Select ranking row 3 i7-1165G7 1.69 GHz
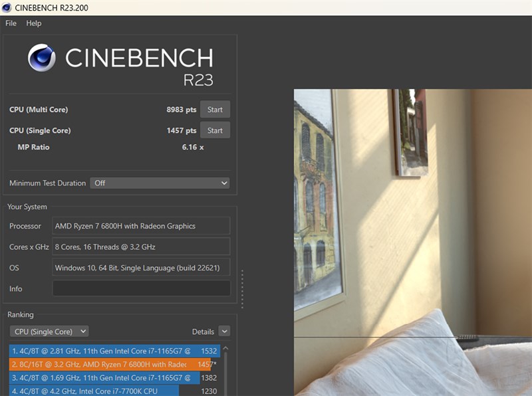 114,377
